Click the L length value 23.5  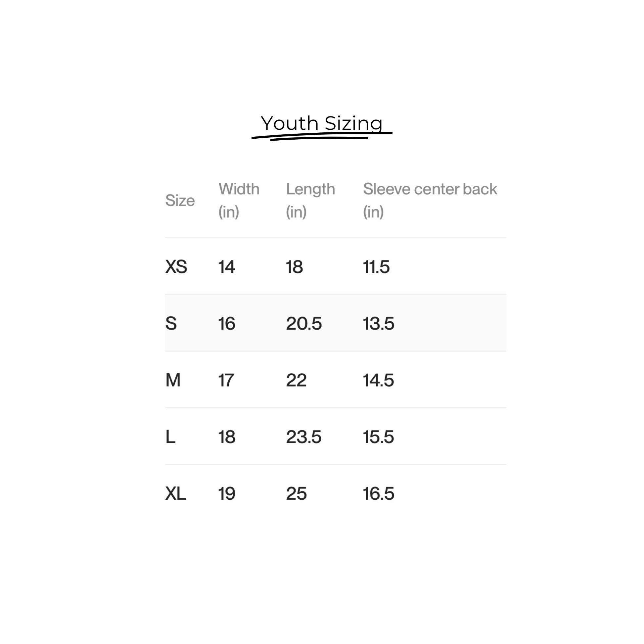tap(304, 437)
